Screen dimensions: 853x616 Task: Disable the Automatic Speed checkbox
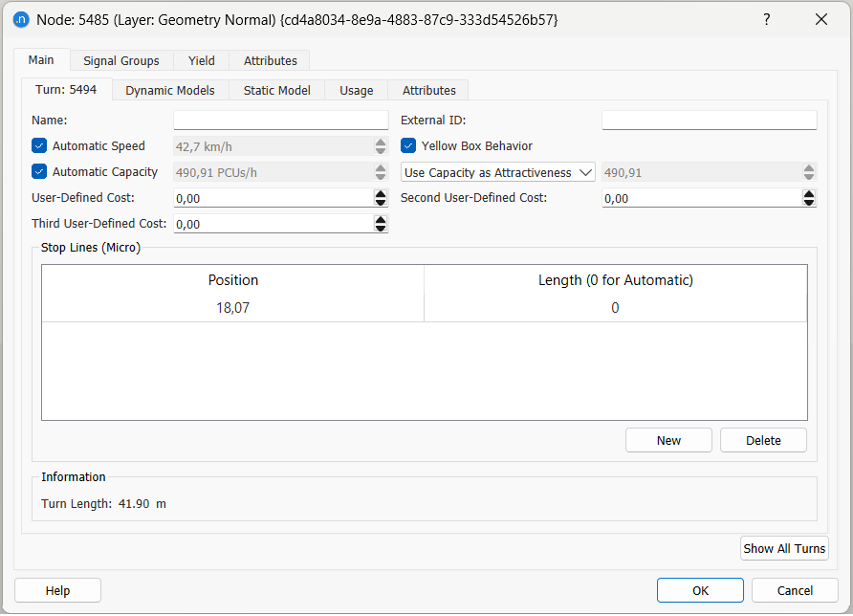click(39, 146)
